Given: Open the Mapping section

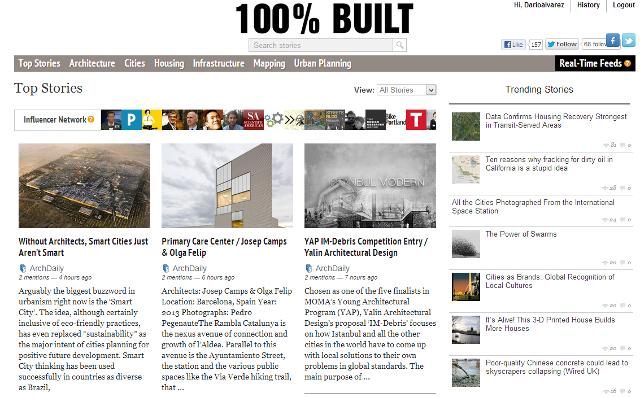Looking at the screenshot, I should click(x=269, y=63).
